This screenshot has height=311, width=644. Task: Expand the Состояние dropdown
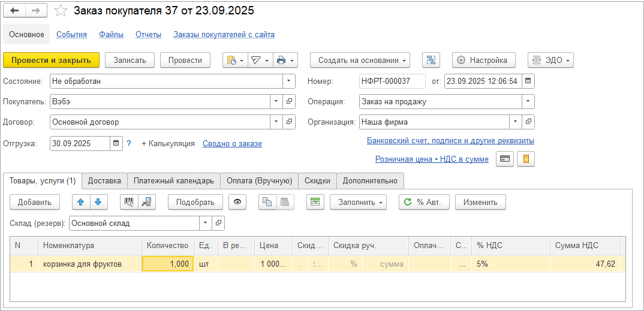(289, 81)
